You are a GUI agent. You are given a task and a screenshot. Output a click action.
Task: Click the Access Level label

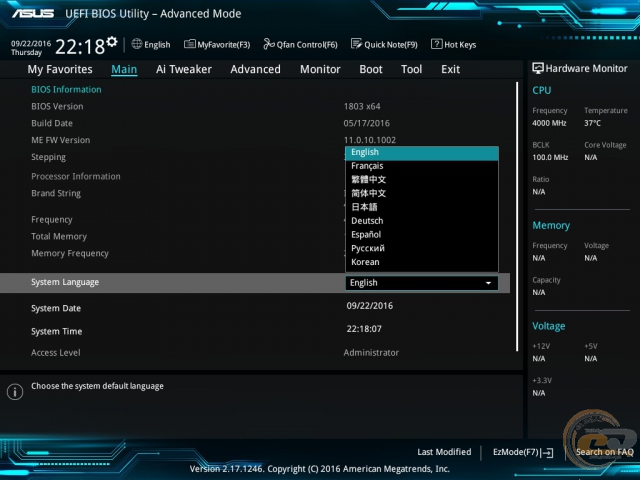tap(56, 353)
